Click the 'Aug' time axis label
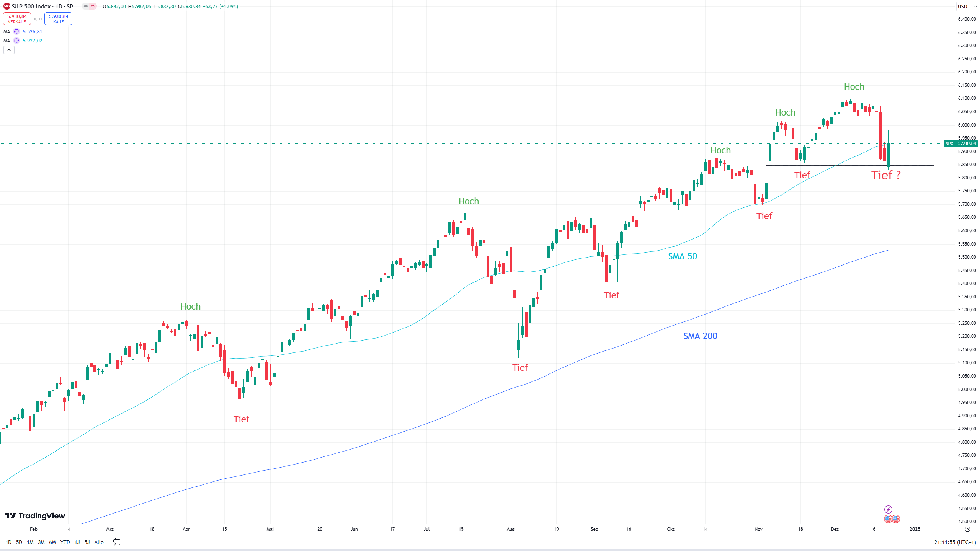Image resolution: width=980 pixels, height=551 pixels. click(510, 529)
